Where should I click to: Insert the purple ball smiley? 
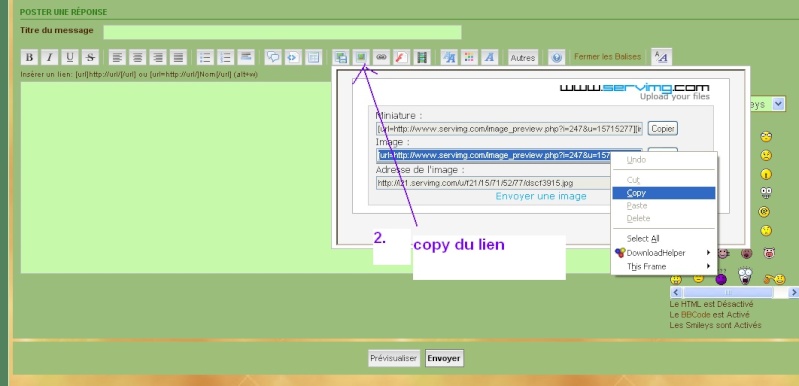click(721, 279)
